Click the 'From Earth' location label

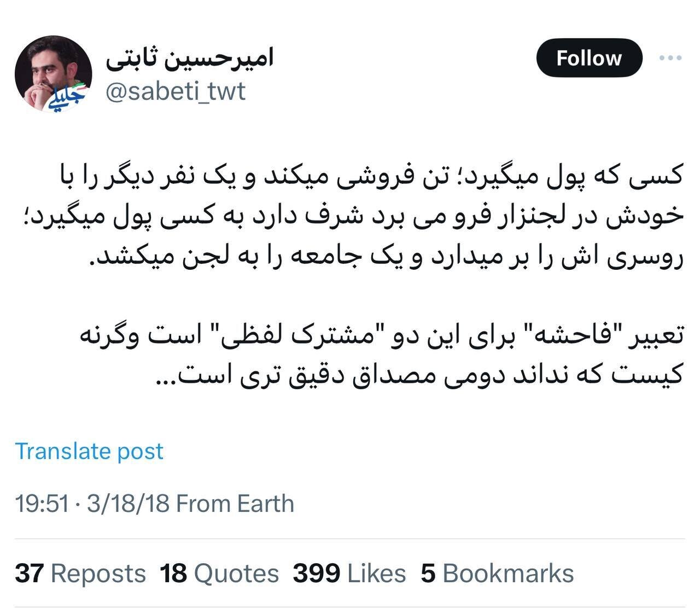click(235, 503)
